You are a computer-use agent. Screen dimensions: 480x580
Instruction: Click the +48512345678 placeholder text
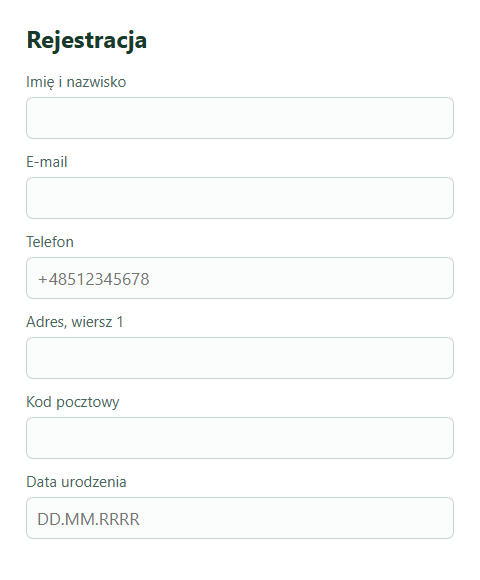[94, 279]
